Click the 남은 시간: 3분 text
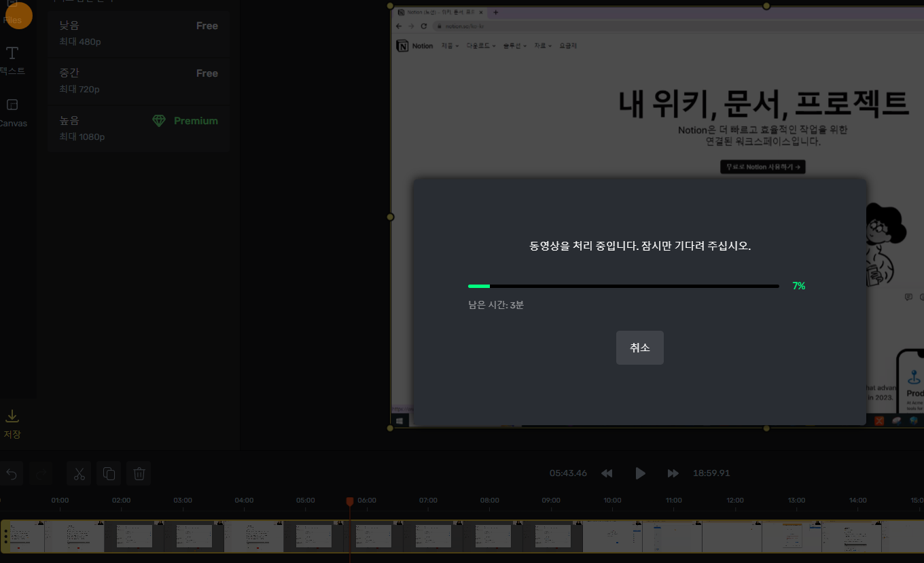Viewport: 924px width, 563px height. pos(496,305)
